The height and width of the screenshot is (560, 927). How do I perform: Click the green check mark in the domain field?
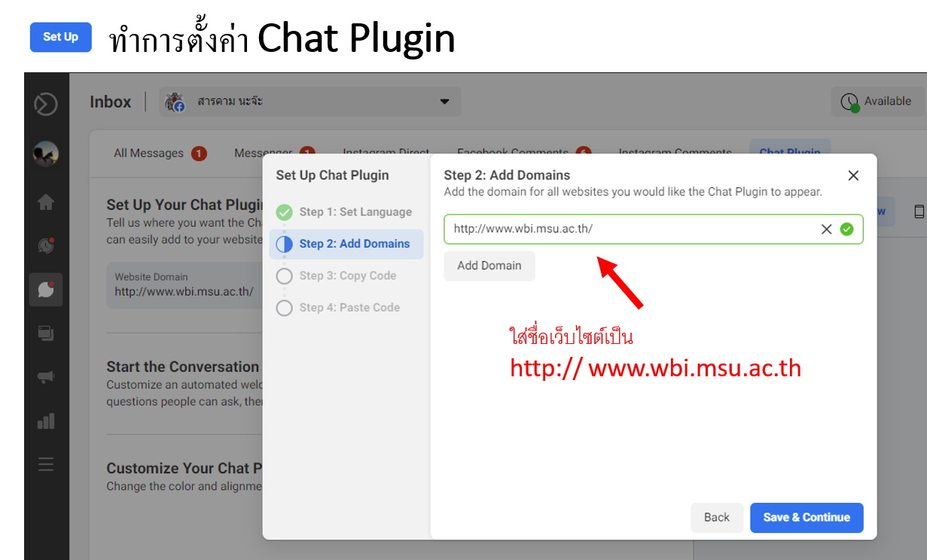point(847,230)
